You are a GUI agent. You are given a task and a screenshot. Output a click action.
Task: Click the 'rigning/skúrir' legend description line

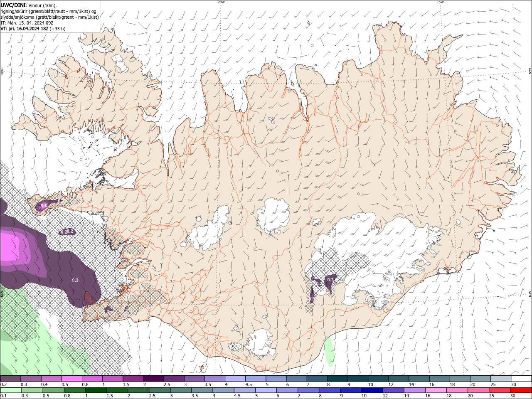49,11
